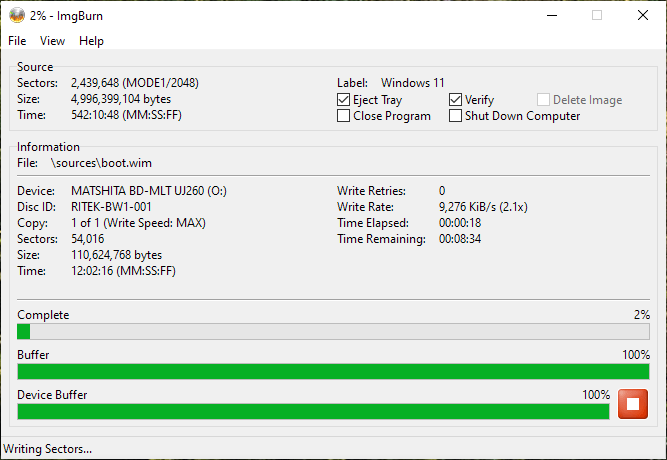
Task: Click the Time Remaining value 00:08:34
Action: [462, 239]
